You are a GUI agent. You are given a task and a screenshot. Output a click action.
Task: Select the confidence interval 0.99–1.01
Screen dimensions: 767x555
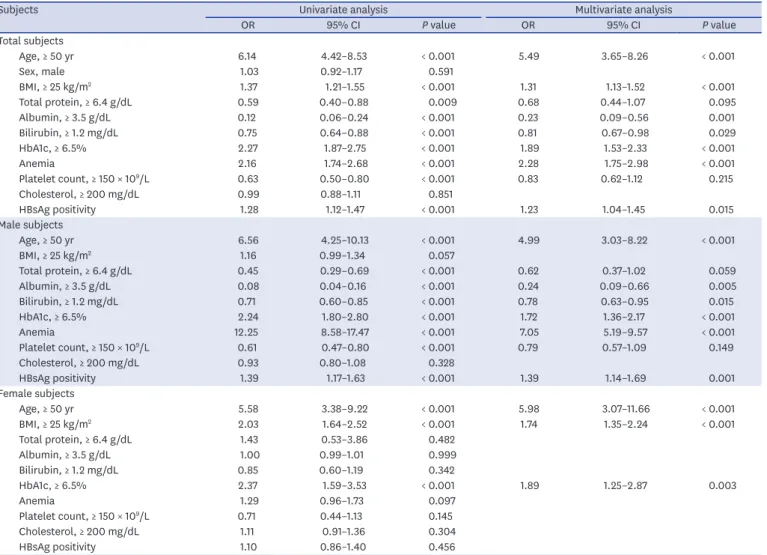[x=341, y=455]
